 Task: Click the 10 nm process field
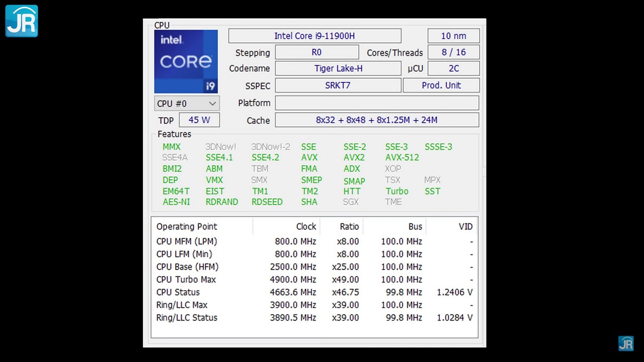click(453, 36)
